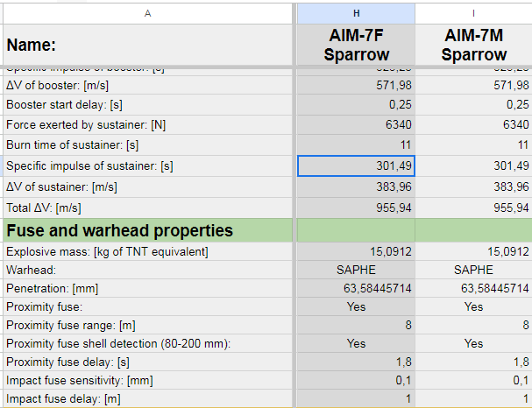Select explosive mass 15,0912 under AIM-7F
This screenshot has width=532, height=408.
(x=356, y=252)
